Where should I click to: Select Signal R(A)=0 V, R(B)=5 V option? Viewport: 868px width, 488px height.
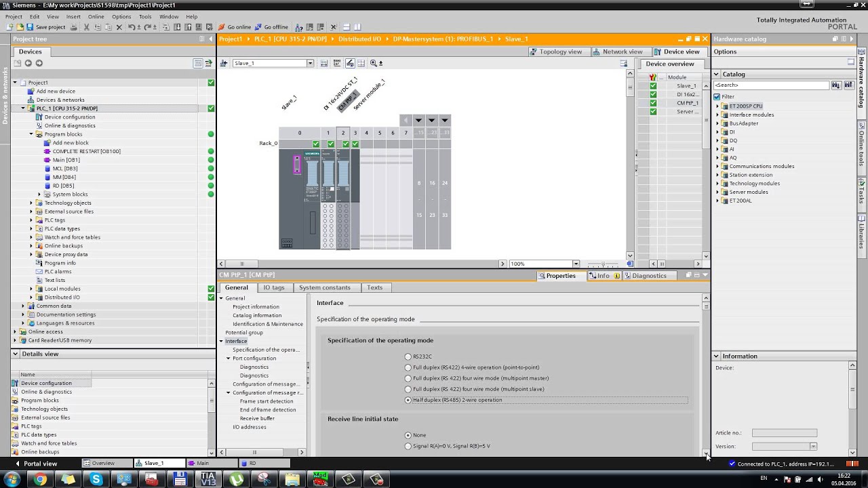point(408,446)
